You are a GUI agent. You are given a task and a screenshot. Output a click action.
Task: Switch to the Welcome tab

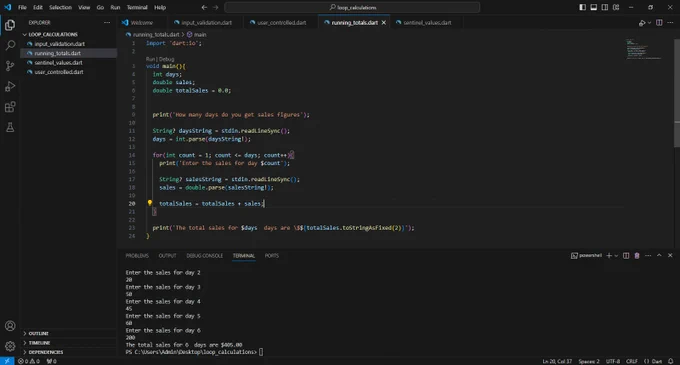(x=141, y=23)
